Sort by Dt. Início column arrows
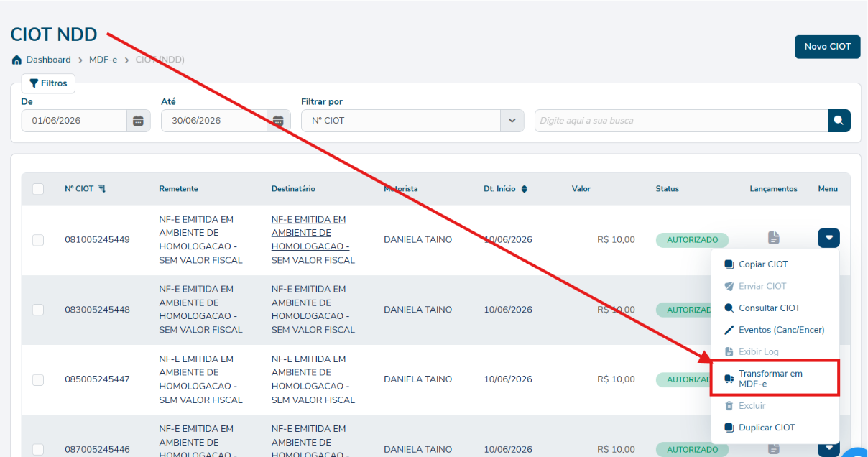Image resolution: width=868 pixels, height=457 pixels. 525,189
